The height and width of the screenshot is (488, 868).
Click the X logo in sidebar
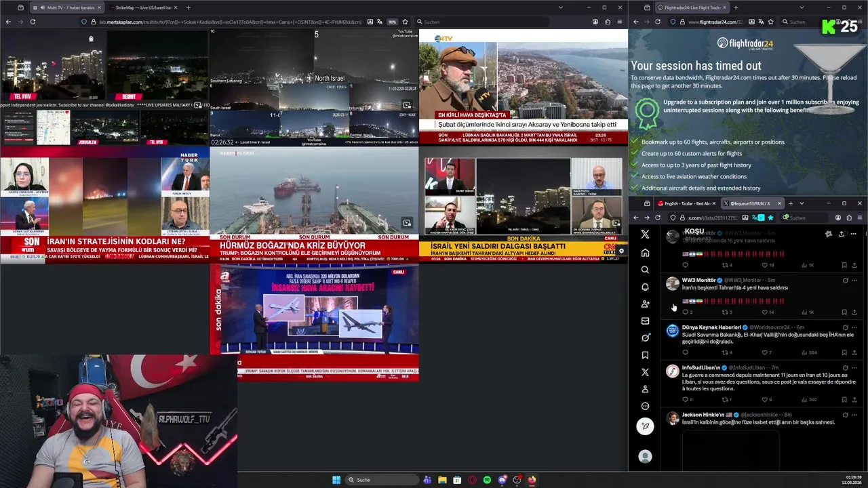645,234
